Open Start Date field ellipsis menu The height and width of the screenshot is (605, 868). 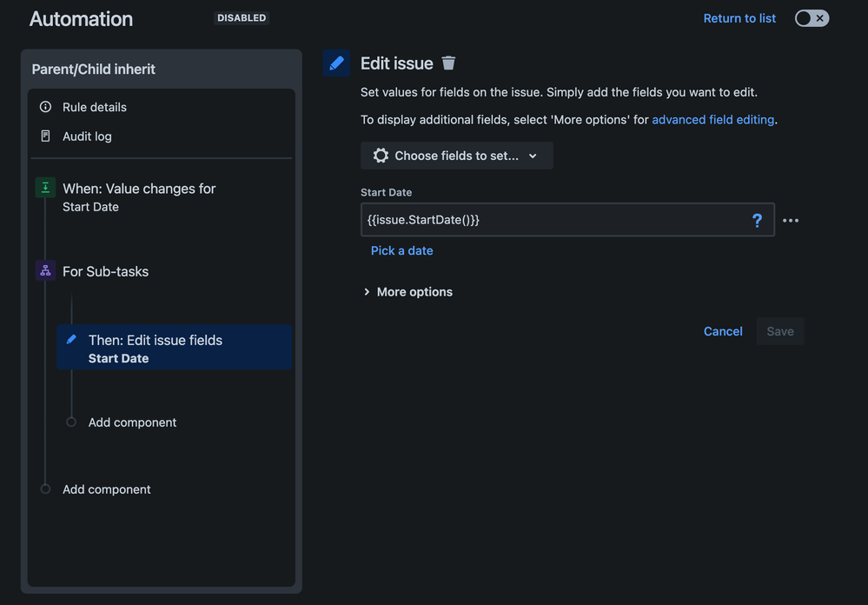pyautogui.click(x=791, y=221)
